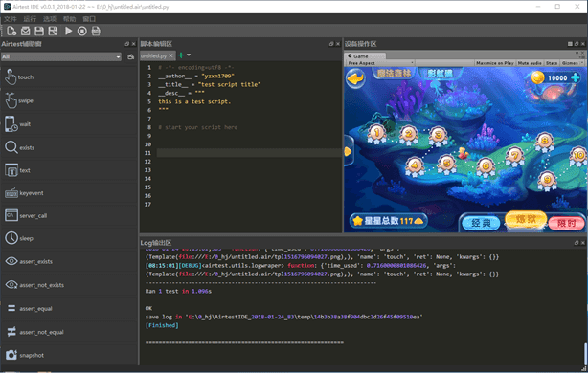Screen dimensions: 588x373
Task: Open the All filter dropdown
Action: [x=61, y=56]
